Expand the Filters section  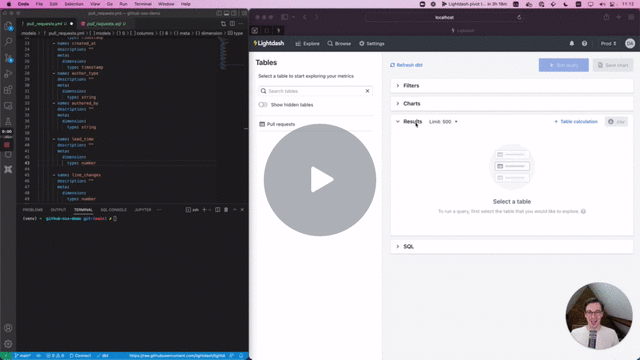point(512,86)
